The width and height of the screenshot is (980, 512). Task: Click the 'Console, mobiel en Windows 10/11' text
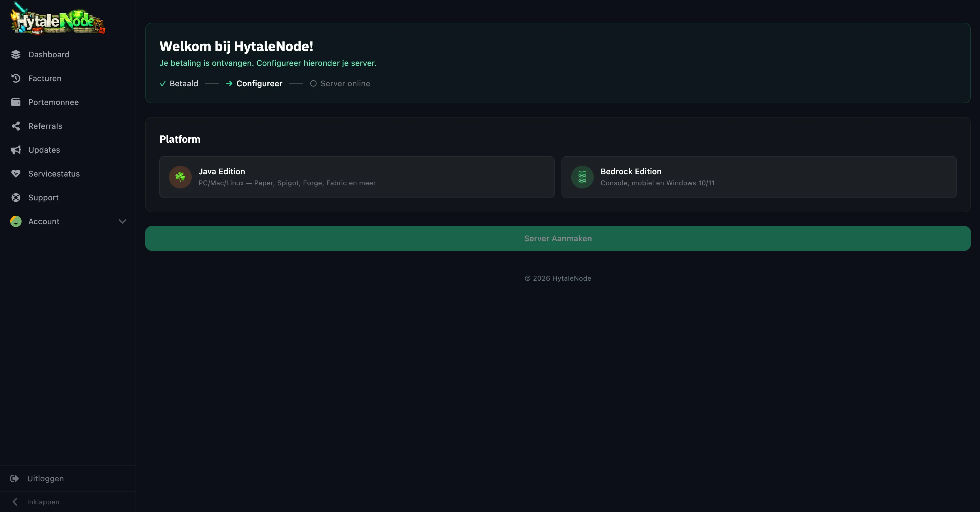coord(657,183)
